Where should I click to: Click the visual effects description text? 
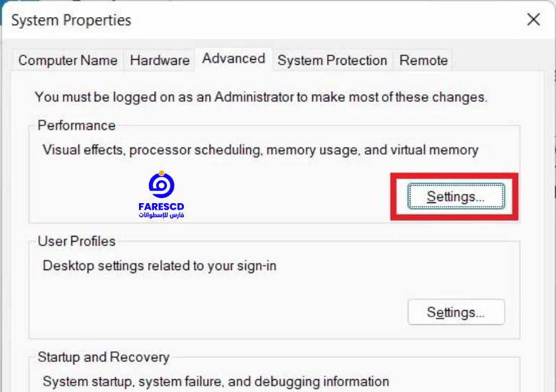coord(261,150)
